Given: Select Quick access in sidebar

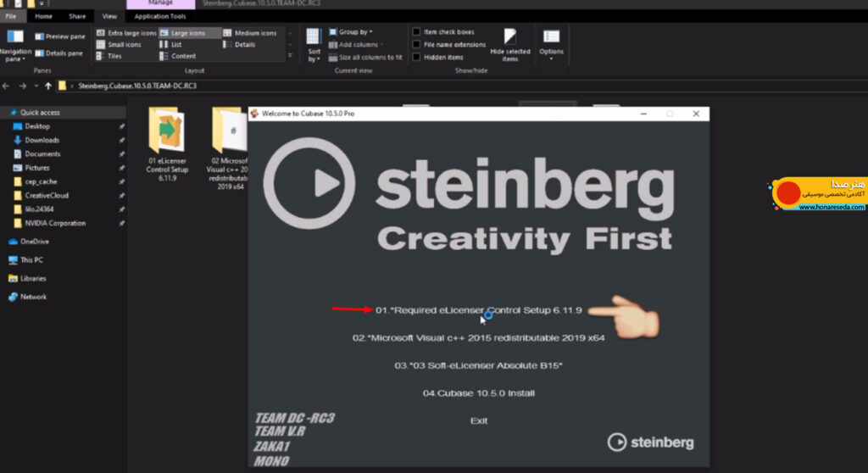Looking at the screenshot, I should point(40,113).
